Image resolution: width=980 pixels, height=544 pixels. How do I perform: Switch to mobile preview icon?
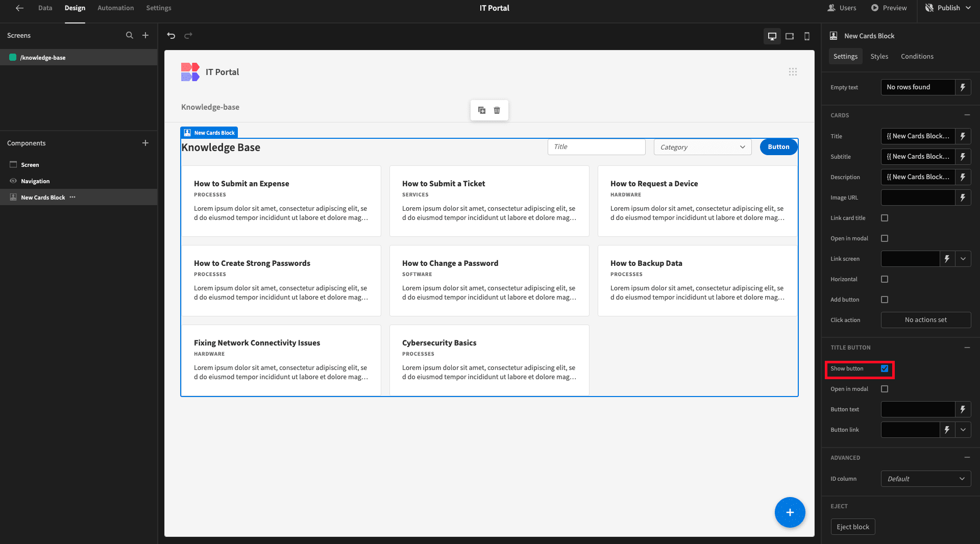pyautogui.click(x=807, y=36)
